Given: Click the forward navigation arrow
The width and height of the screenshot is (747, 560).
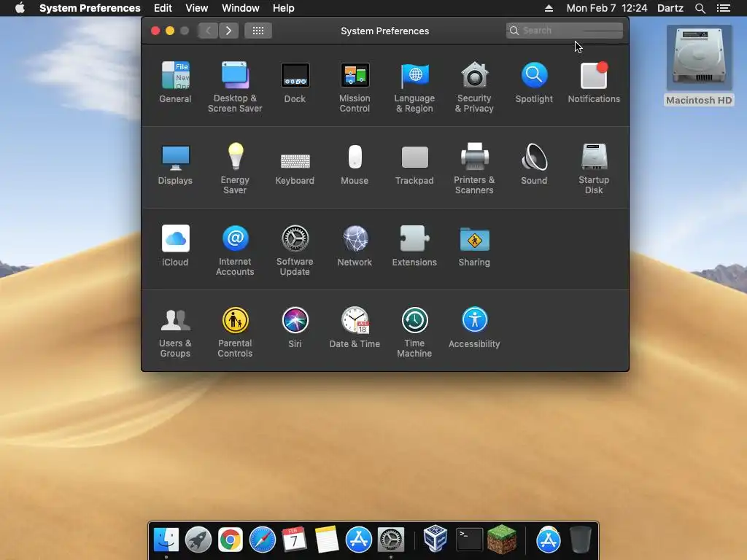Looking at the screenshot, I should click(228, 31).
